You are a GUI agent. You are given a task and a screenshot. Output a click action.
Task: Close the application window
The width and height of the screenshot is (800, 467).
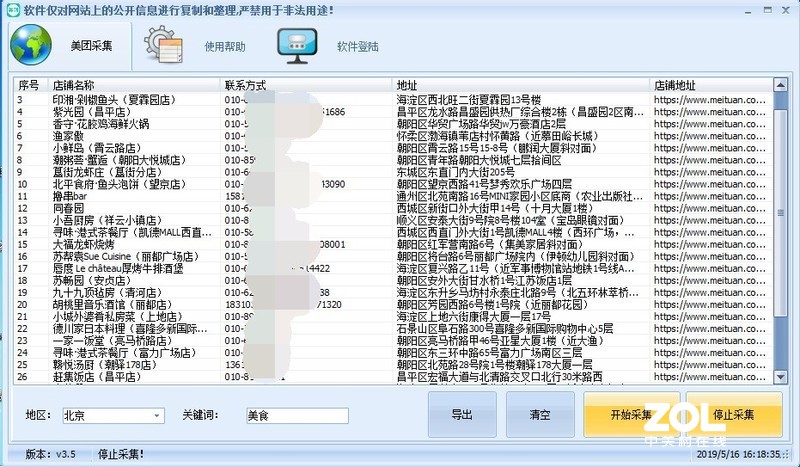pos(786,10)
